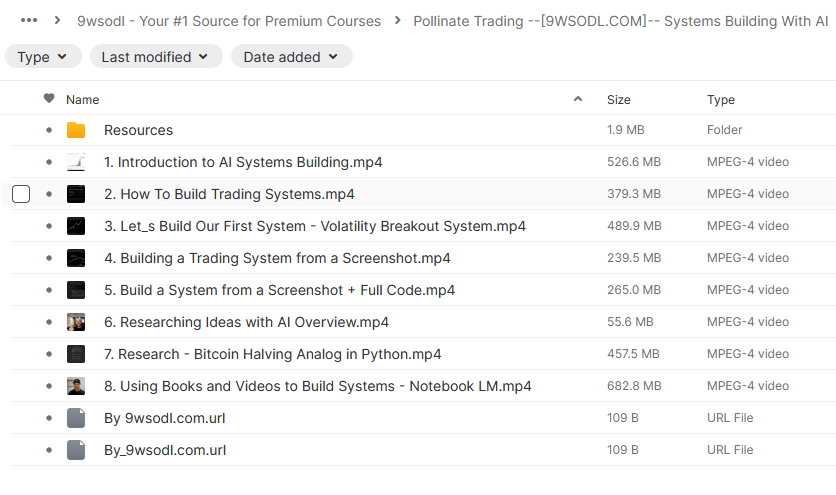
Task: Click thumbnail of 2. How To Build Trading Systems.mp4
Action: (76, 194)
